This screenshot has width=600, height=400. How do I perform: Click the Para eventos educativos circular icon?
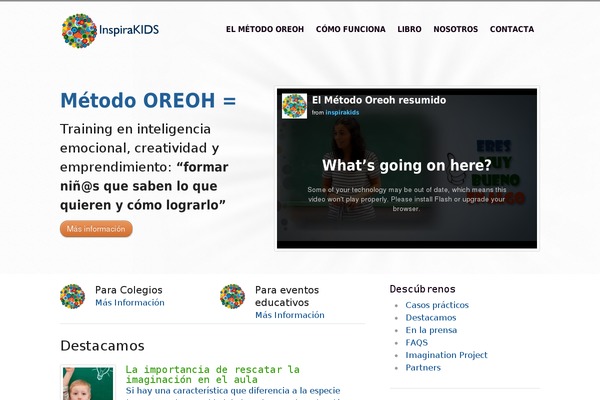232,296
